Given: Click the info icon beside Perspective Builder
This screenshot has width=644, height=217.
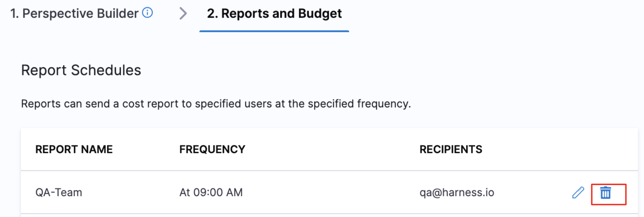Looking at the screenshot, I should click(147, 13).
